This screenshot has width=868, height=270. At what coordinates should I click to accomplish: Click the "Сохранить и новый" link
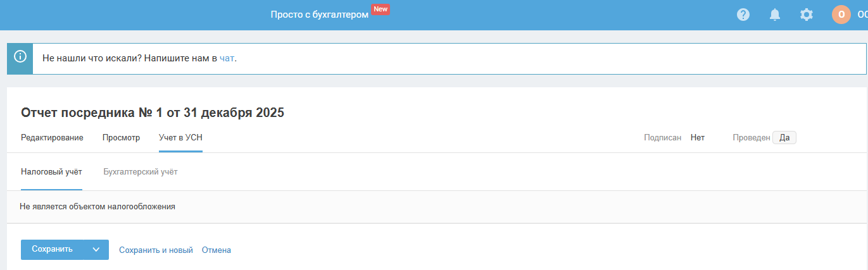pos(156,250)
